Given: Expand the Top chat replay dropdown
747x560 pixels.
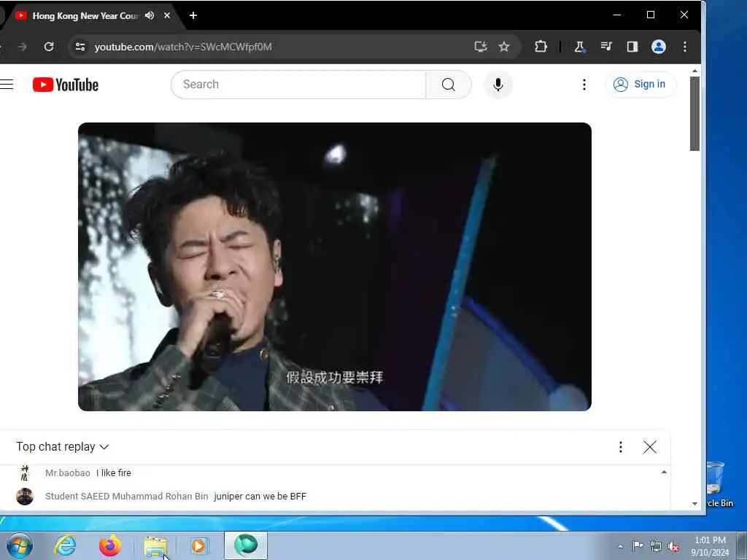Looking at the screenshot, I should tap(63, 447).
